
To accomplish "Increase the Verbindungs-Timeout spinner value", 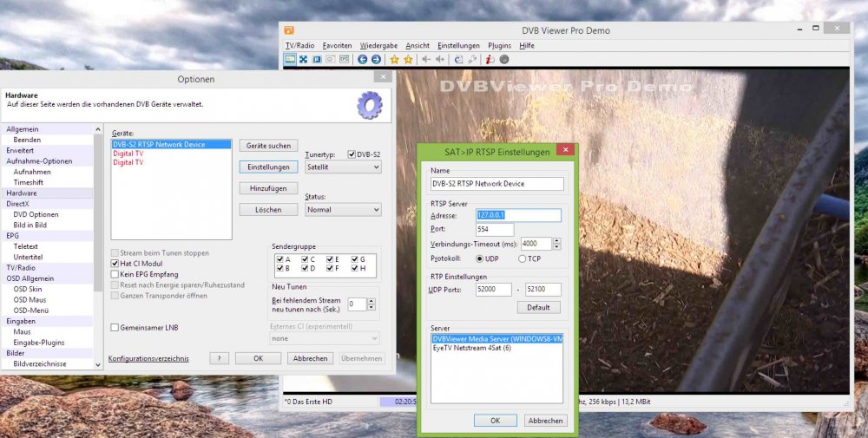I will click(x=556, y=241).
